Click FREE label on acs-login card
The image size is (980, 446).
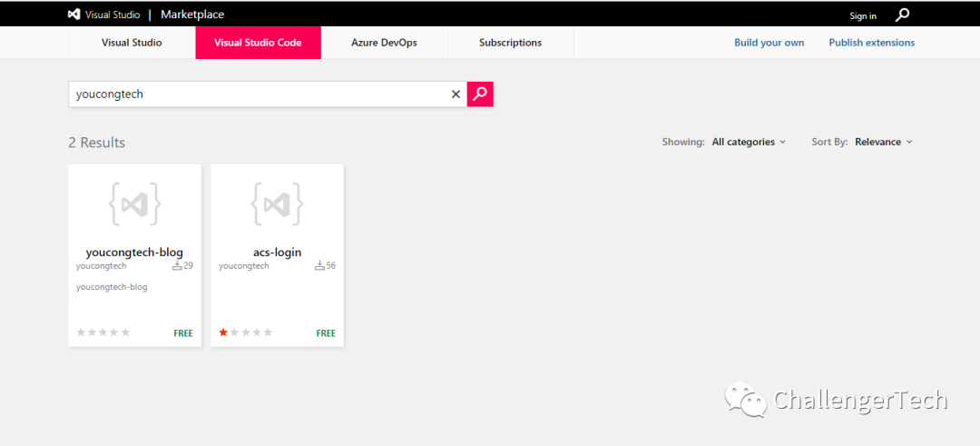tap(326, 333)
